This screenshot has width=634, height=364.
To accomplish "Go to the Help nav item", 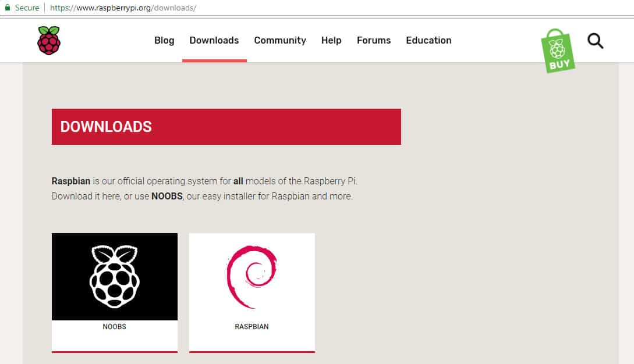I will 332,40.
